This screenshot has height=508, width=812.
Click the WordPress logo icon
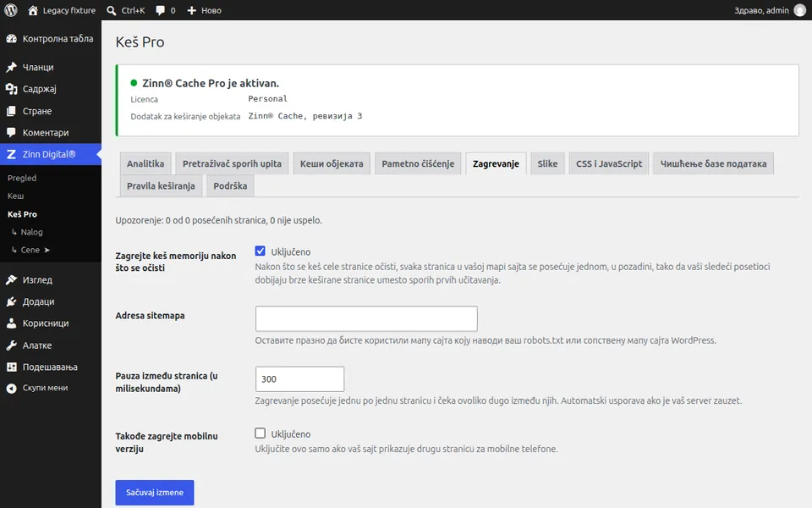point(11,10)
